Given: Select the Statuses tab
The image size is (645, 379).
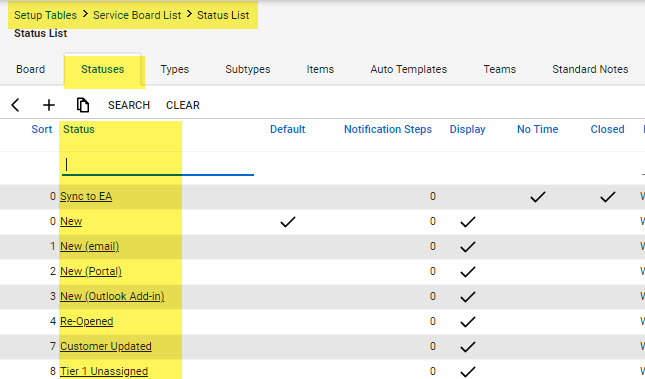Looking at the screenshot, I should point(102,69).
